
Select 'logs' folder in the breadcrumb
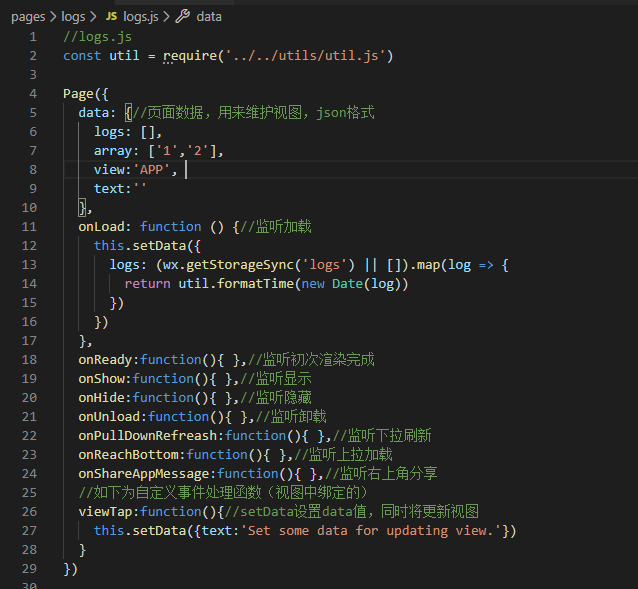(73, 17)
